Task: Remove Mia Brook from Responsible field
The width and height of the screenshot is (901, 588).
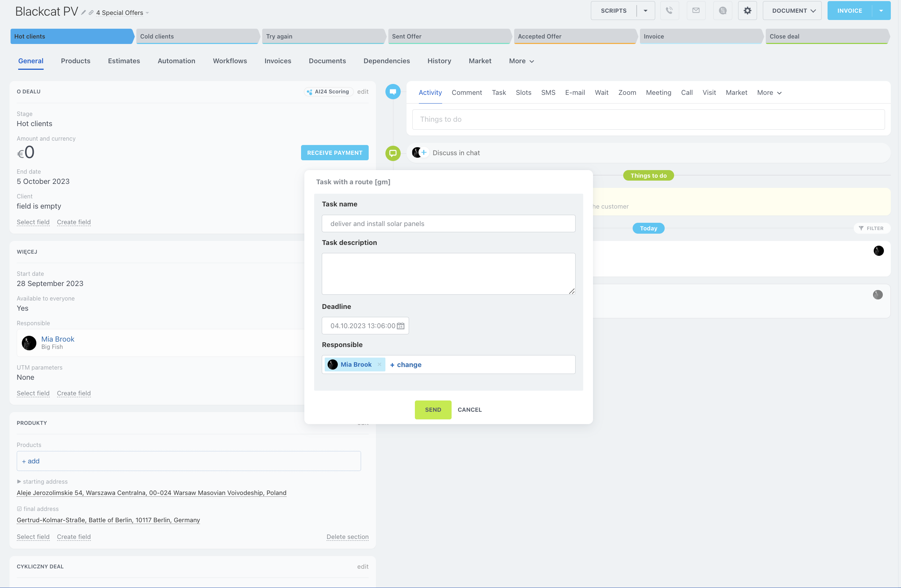Action: click(x=379, y=365)
